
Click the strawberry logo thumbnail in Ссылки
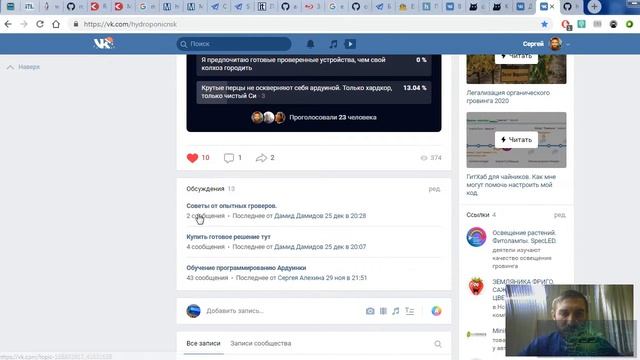coord(476,286)
